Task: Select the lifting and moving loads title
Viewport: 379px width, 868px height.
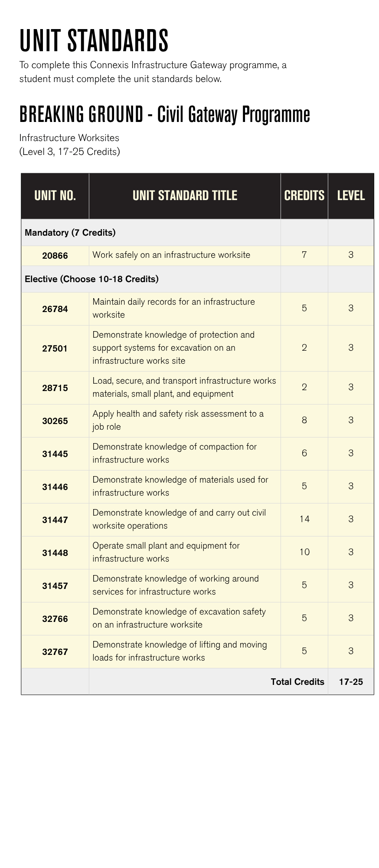Action: pos(180,651)
